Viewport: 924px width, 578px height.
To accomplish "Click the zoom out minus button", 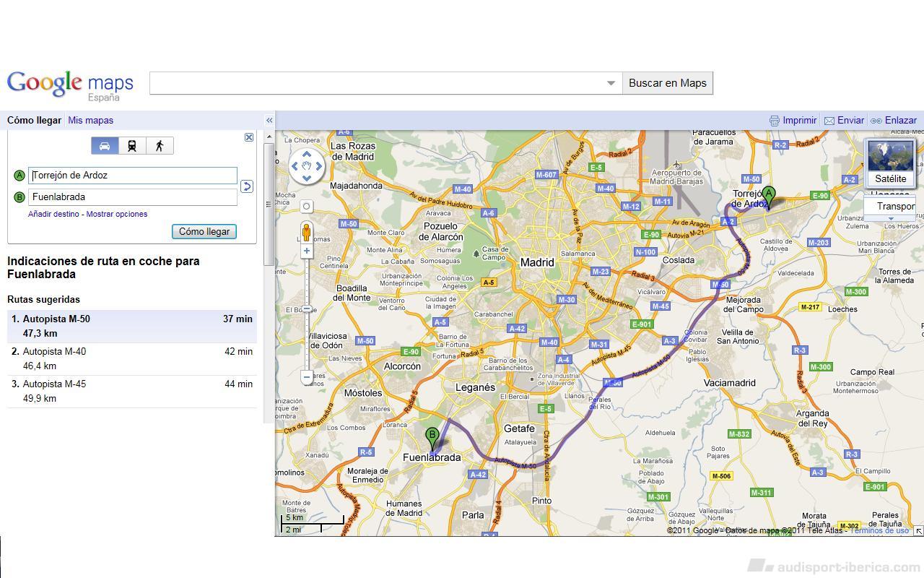I will click(307, 376).
